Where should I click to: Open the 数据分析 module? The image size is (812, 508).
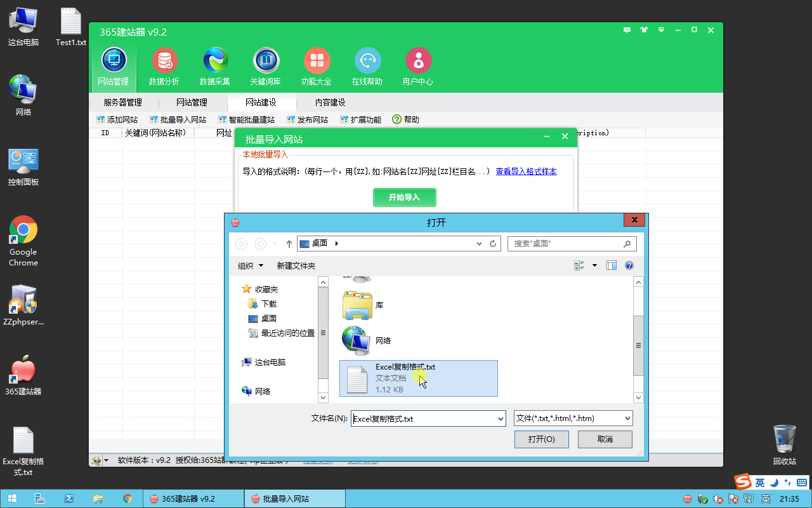click(164, 67)
